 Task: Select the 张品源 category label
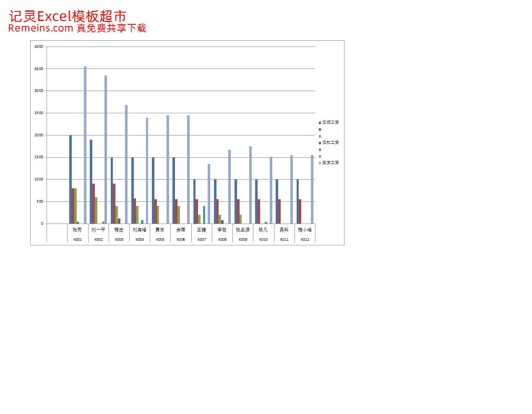243,230
